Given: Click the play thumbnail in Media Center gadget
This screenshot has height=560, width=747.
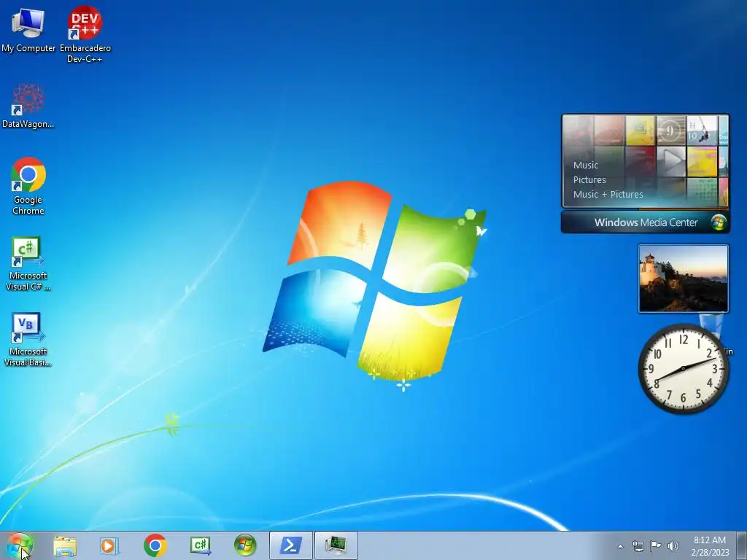Looking at the screenshot, I should tap(671, 161).
